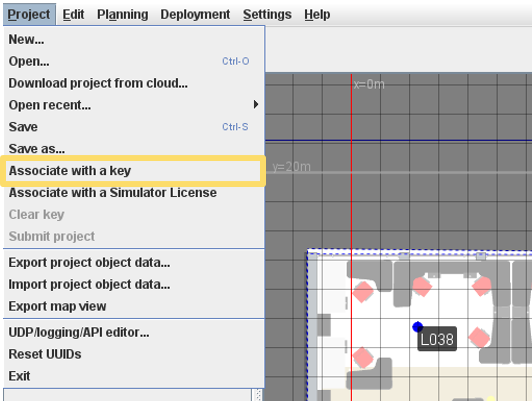Expand the Open recent... submenu arrow

256,104
